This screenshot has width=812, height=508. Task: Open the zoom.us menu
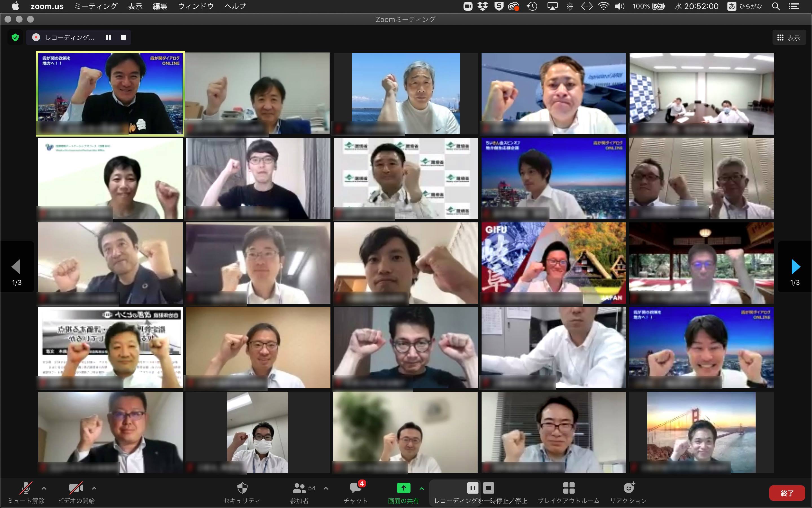click(x=47, y=6)
